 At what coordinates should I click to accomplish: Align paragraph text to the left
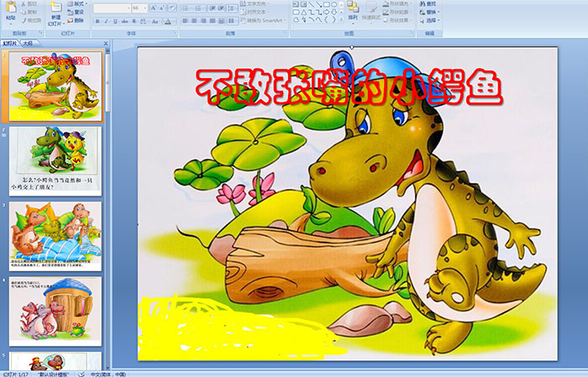tap(185, 21)
